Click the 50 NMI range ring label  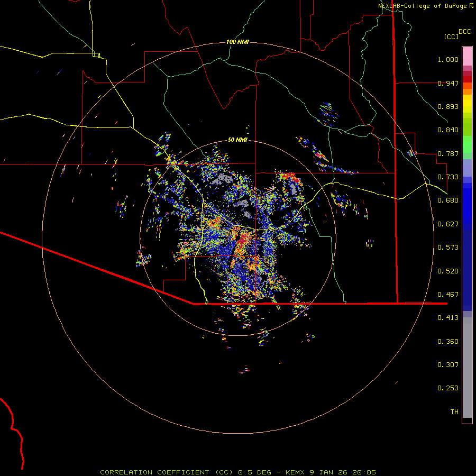237,140
